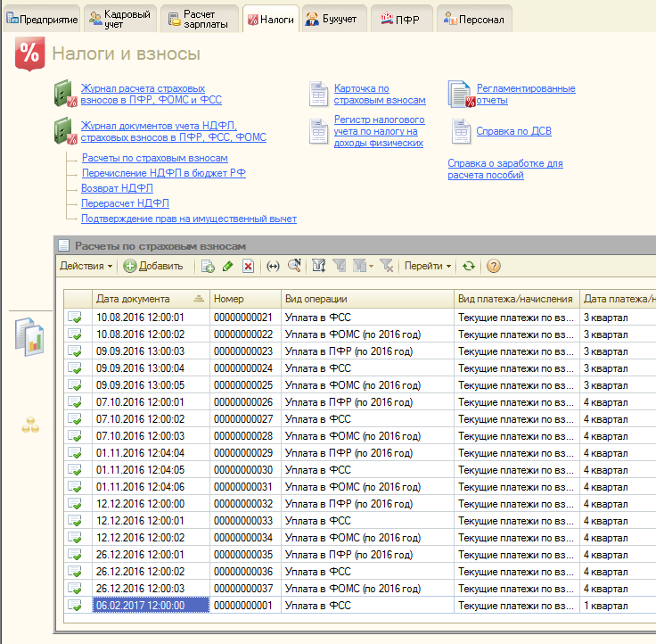Open the Расчет зарплаты tab

(x=199, y=19)
